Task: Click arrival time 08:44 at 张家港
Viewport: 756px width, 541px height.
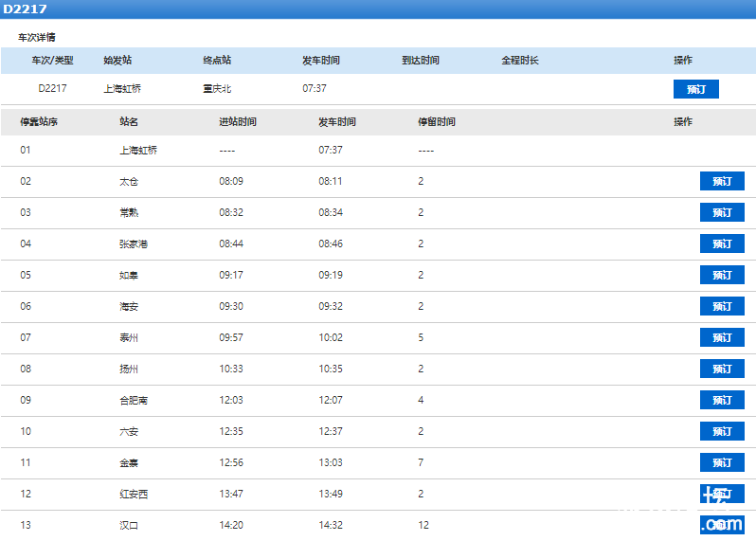Action: tap(231, 244)
